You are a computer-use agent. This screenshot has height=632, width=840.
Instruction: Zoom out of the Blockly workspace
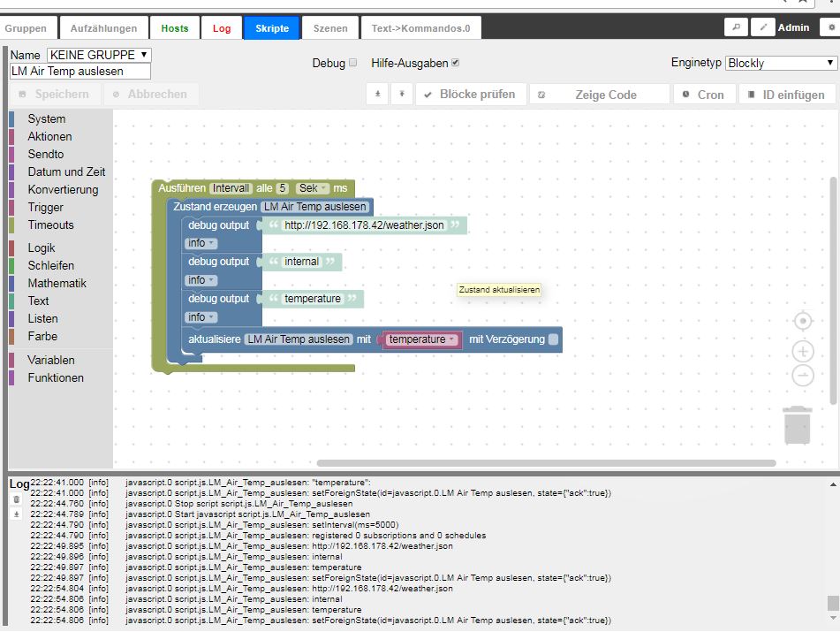coord(803,376)
